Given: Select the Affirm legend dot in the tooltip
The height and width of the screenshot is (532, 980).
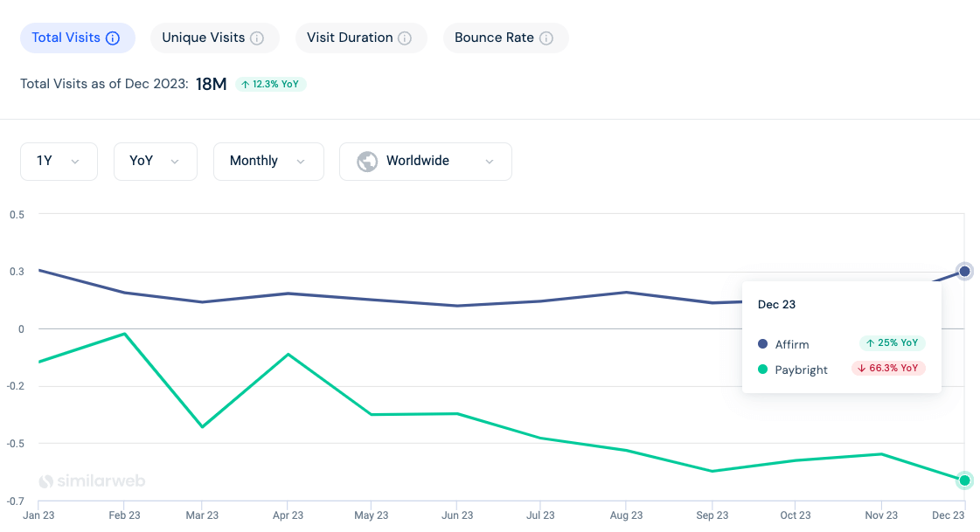Looking at the screenshot, I should (x=761, y=344).
